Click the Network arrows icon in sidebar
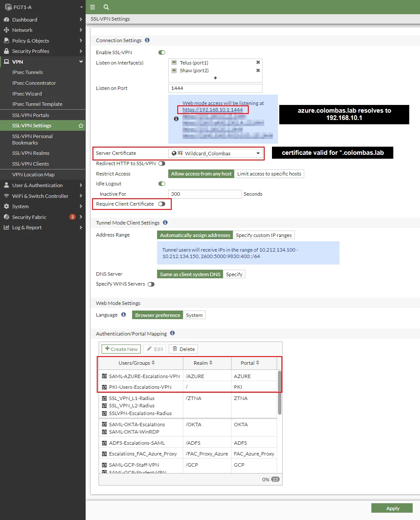The height and width of the screenshot is (520, 420). (6, 30)
